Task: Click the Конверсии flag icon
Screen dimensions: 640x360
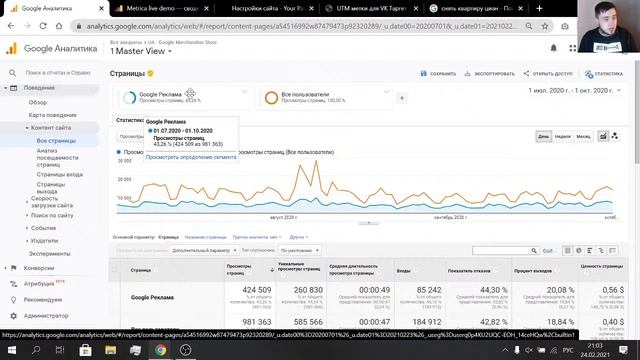Action: pos(13,268)
